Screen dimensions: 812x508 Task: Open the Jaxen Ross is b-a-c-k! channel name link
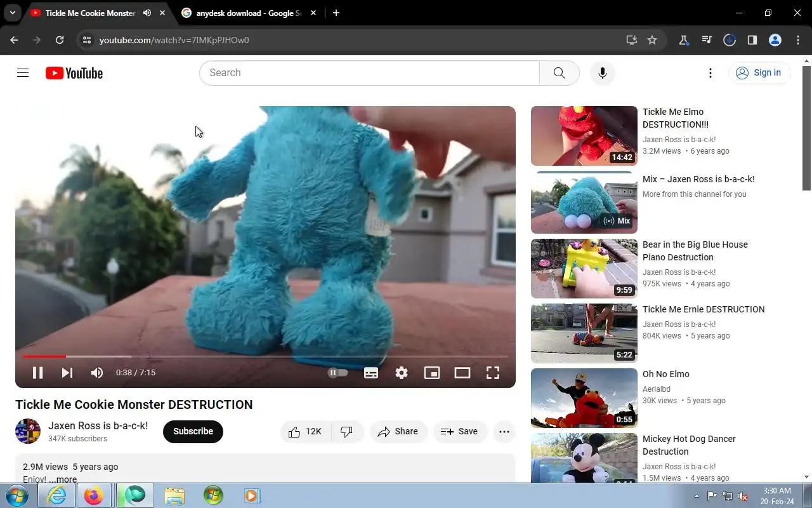[98, 425]
